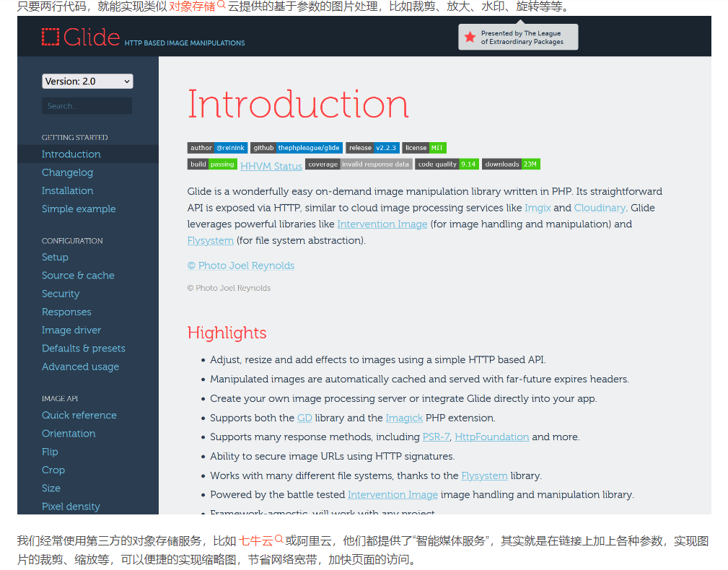
Task: Open the license MIT badge
Action: point(424,148)
